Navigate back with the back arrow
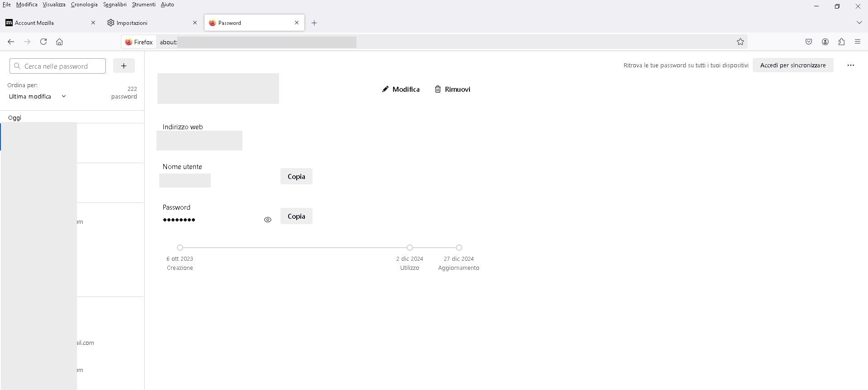This screenshot has width=868, height=390. pyautogui.click(x=11, y=42)
